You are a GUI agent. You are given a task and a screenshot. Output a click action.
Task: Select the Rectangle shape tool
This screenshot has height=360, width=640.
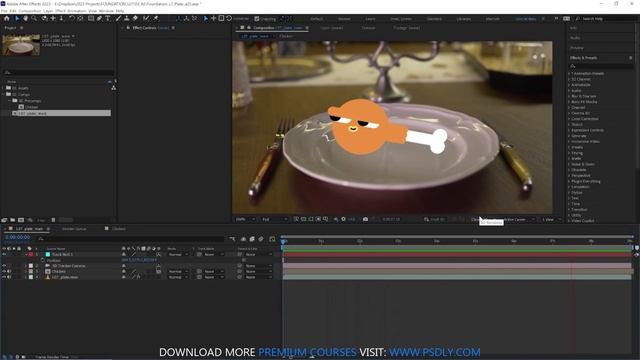click(x=91, y=18)
